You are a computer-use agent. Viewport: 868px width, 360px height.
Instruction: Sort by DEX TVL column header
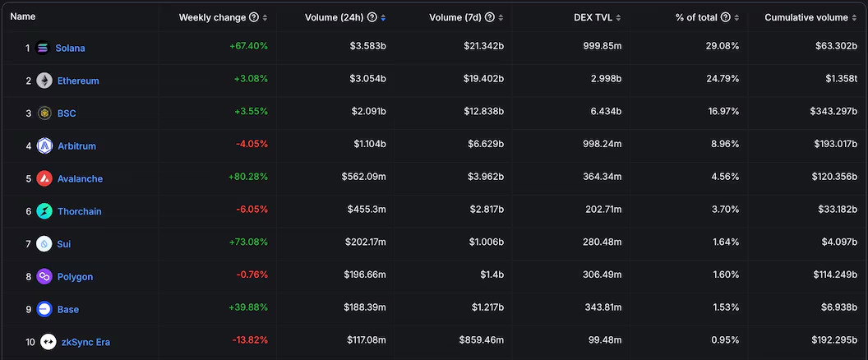[594, 17]
